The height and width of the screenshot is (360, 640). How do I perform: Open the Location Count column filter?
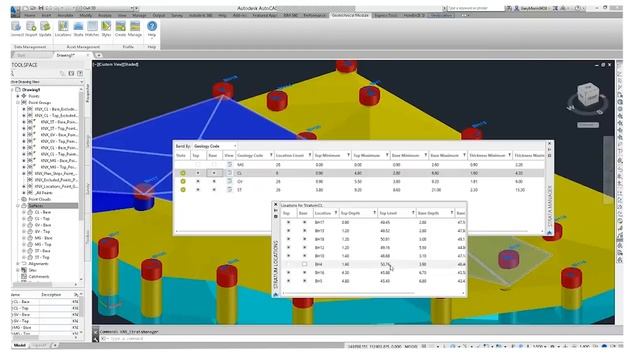pos(309,155)
